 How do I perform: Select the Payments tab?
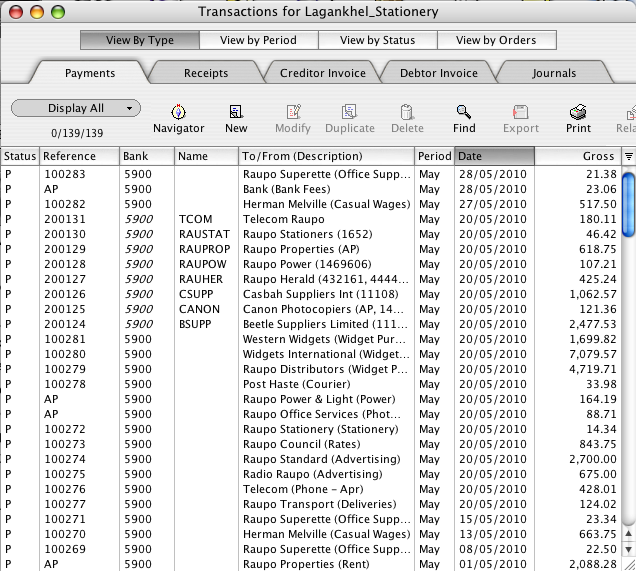90,73
